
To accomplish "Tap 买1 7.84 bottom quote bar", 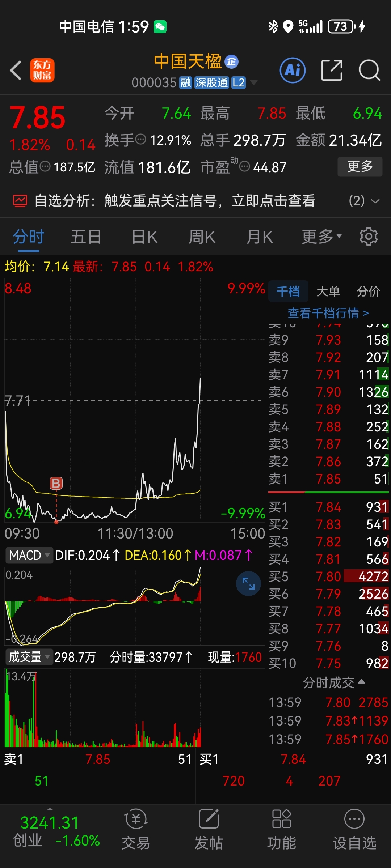I will [x=294, y=759].
